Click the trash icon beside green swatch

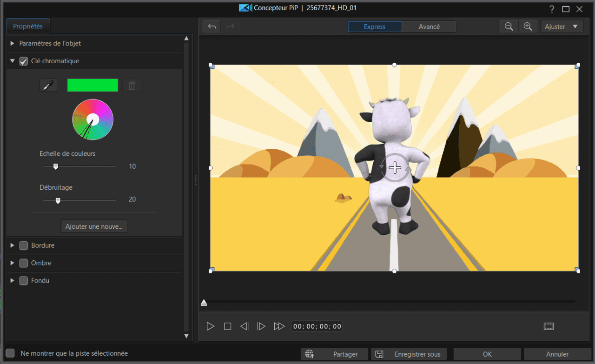click(132, 85)
